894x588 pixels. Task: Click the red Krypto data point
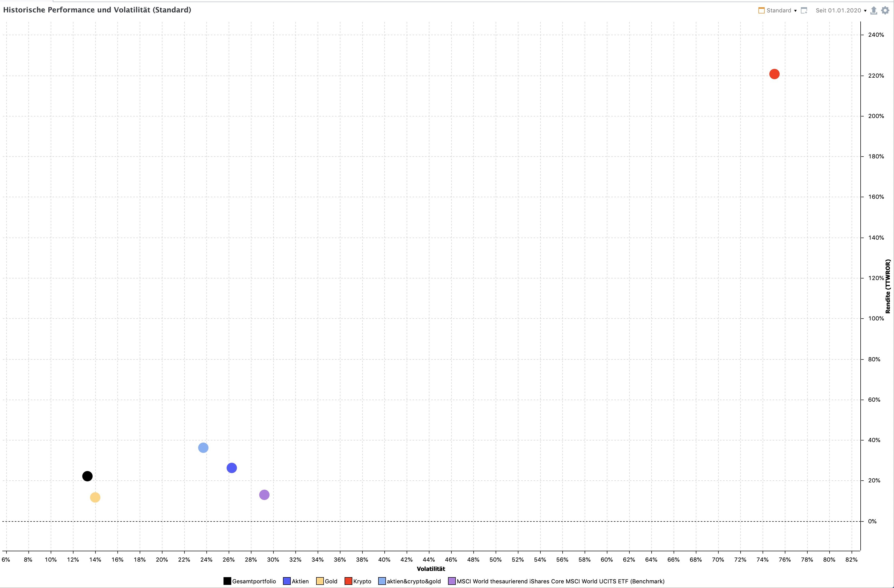point(774,74)
